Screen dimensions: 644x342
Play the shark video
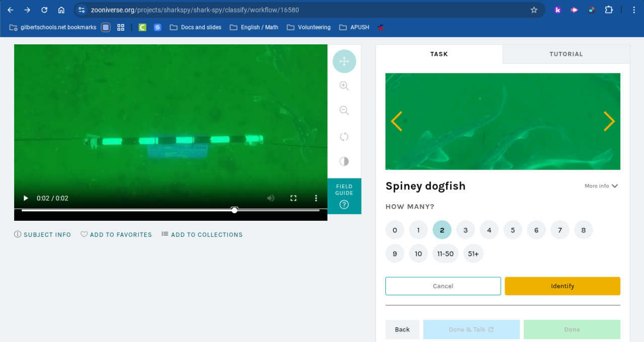pos(26,198)
